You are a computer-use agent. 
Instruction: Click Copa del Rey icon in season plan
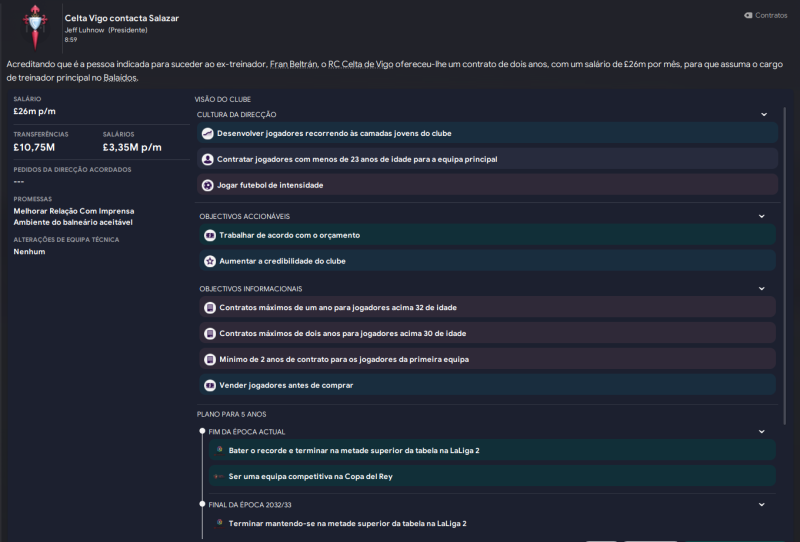[219, 476]
